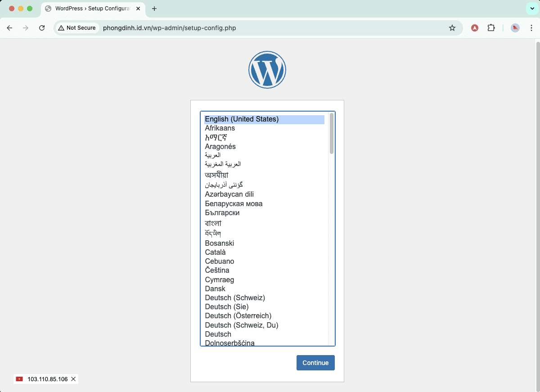Open the red extension icon in toolbar
540x392 pixels.
(474, 28)
